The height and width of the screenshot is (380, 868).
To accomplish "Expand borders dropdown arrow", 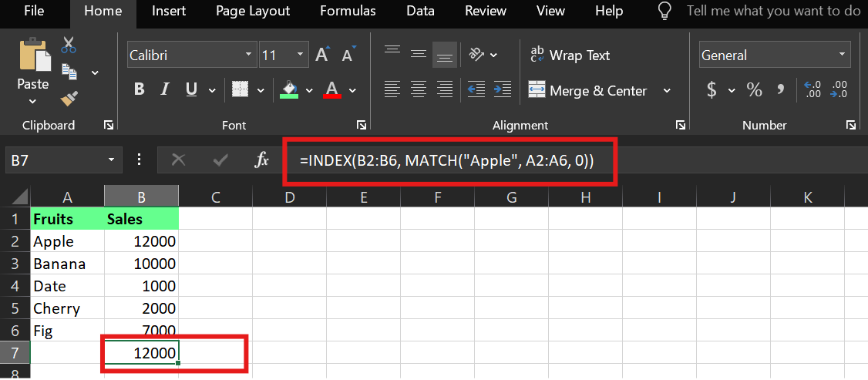I will 261,90.
